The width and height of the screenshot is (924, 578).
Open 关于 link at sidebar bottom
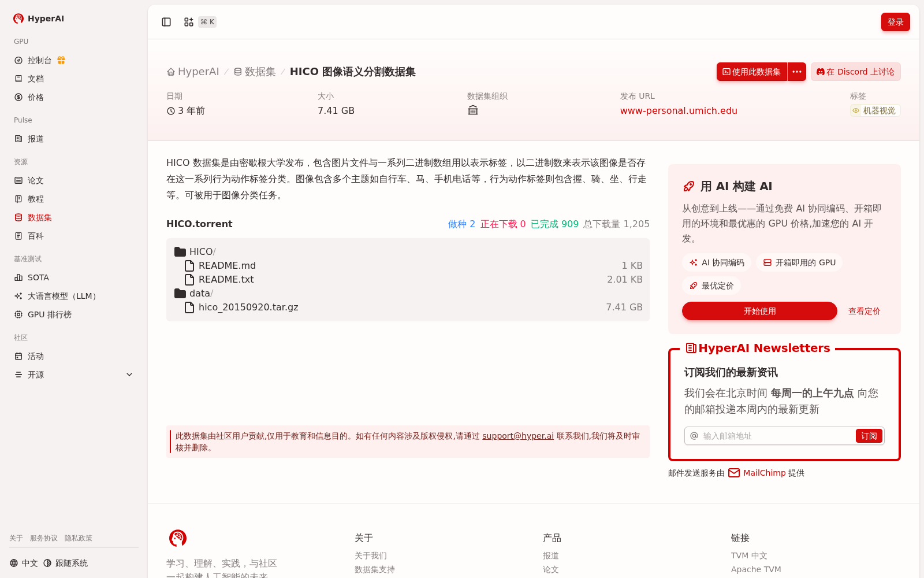pos(16,538)
